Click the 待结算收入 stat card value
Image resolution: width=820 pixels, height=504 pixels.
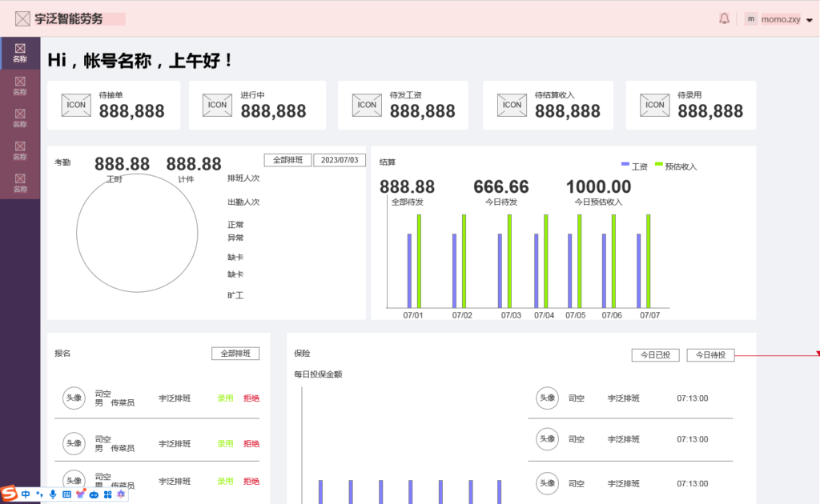coord(568,111)
